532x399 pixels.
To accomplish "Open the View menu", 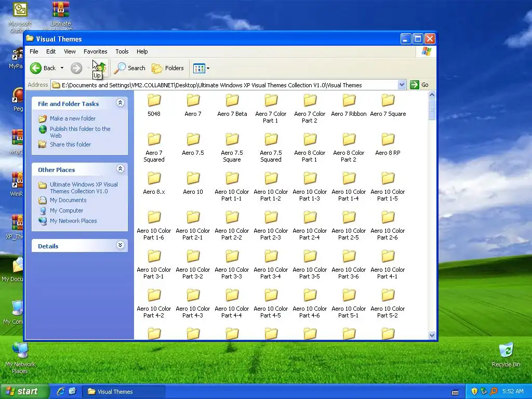I will click(70, 51).
